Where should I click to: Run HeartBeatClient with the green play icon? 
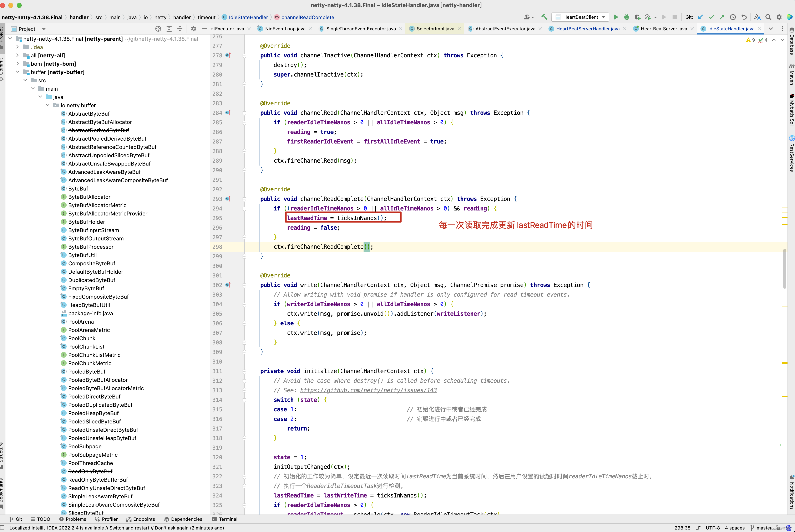616,17
